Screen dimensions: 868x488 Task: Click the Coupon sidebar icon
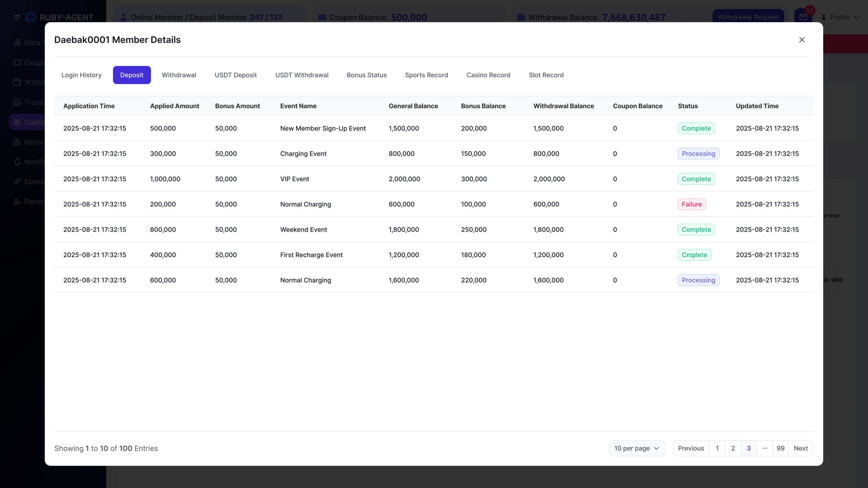click(x=17, y=62)
